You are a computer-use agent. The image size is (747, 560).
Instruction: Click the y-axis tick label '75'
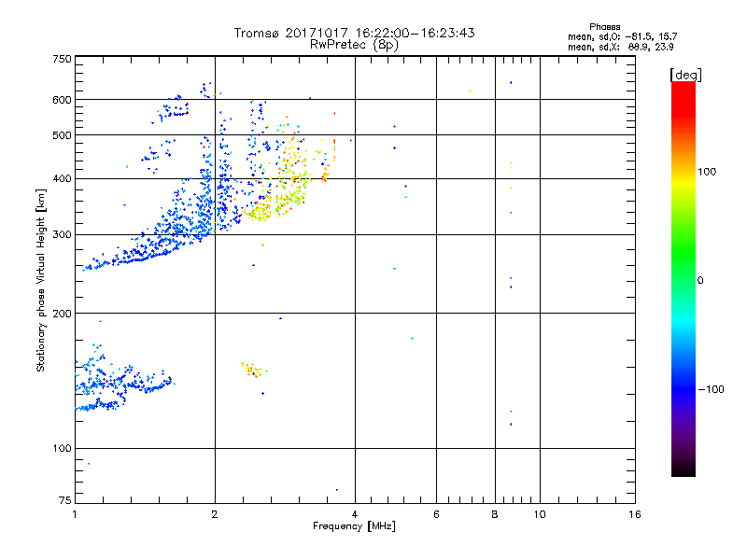click(x=64, y=500)
